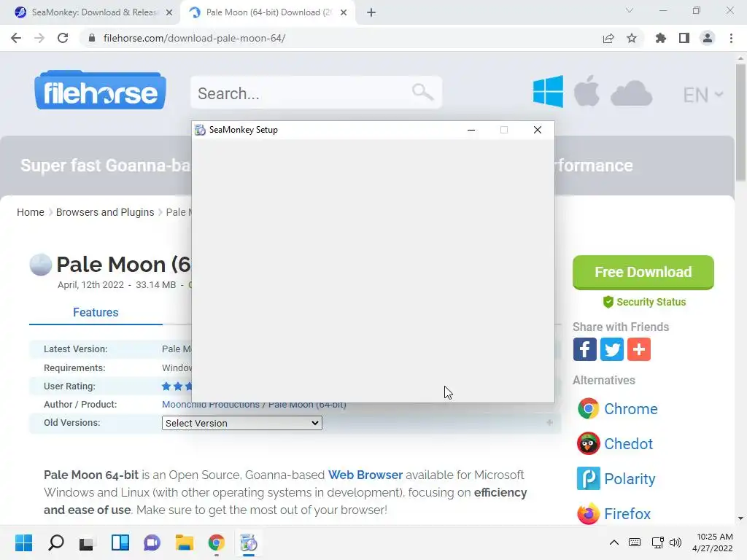Viewport: 747px width, 560px height.
Task: Open the Chrome alternative link text
Action: point(631,408)
